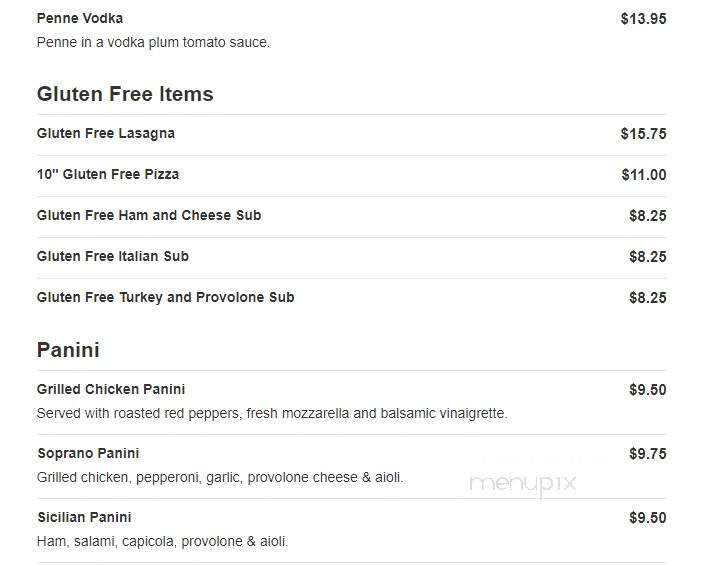Click the $15.75 lasagna price
The width and height of the screenshot is (702, 566).
[x=643, y=134]
